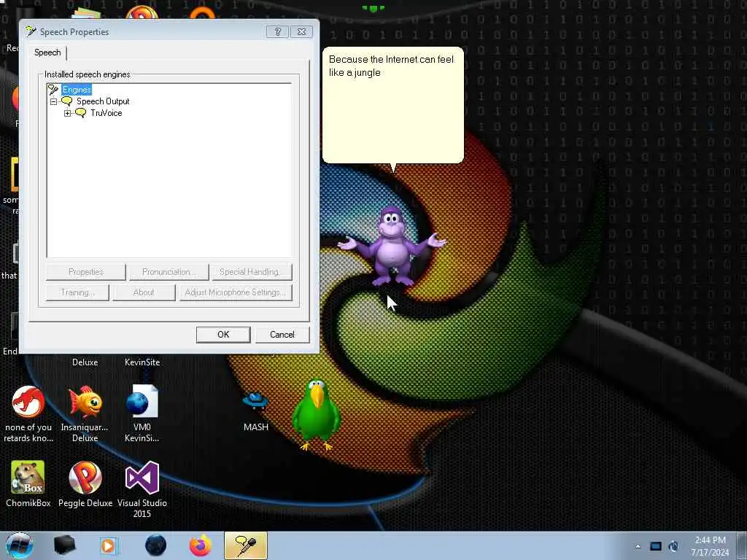Click Adjust Microphone Settings button
This screenshot has width=747, height=560.
tap(236, 292)
